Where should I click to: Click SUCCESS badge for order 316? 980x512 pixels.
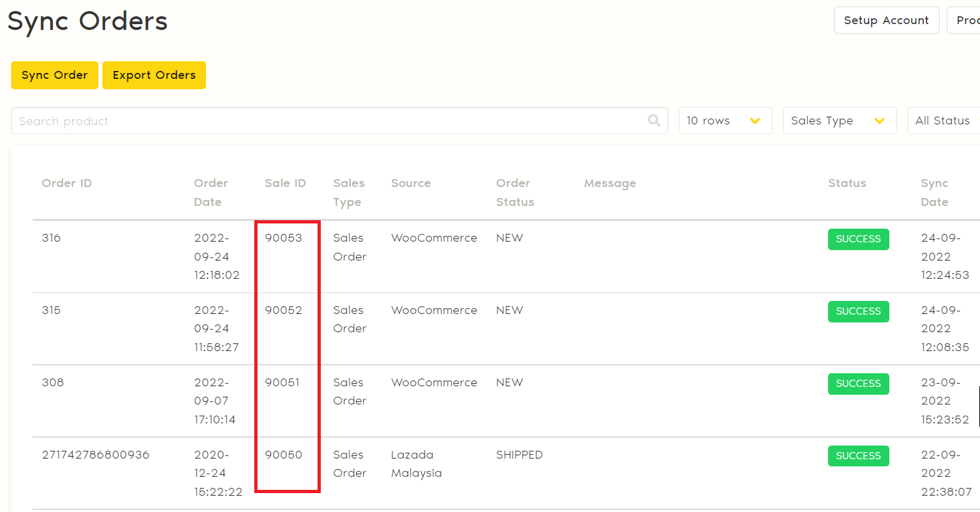point(858,239)
